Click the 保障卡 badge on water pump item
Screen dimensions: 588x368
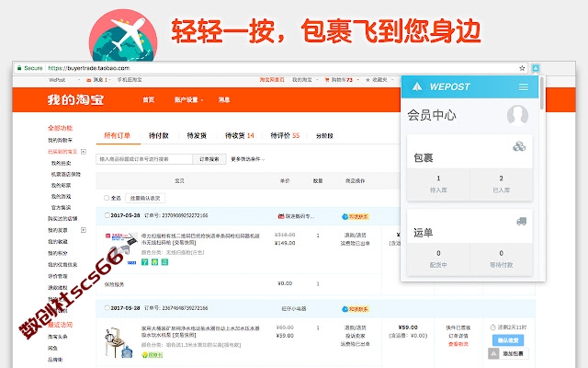click(x=153, y=354)
